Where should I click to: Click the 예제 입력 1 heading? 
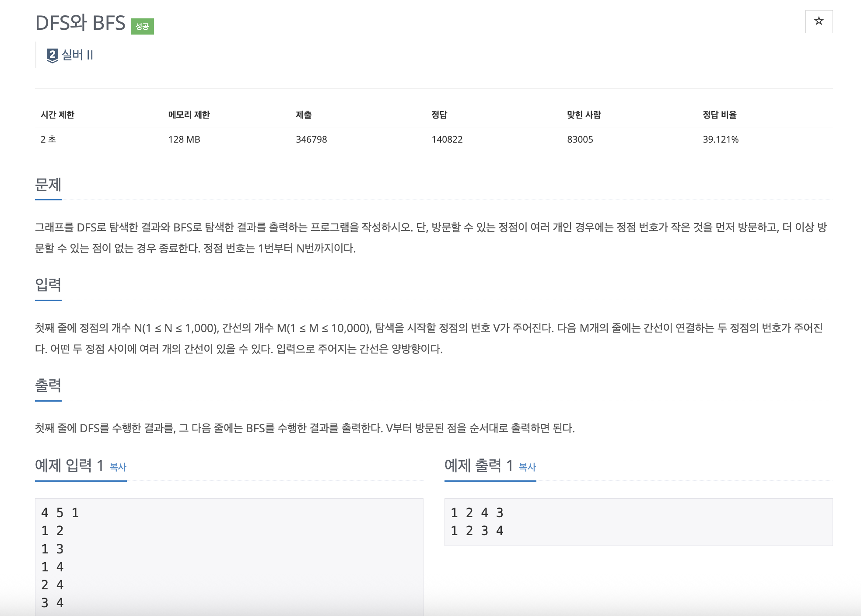coord(69,465)
